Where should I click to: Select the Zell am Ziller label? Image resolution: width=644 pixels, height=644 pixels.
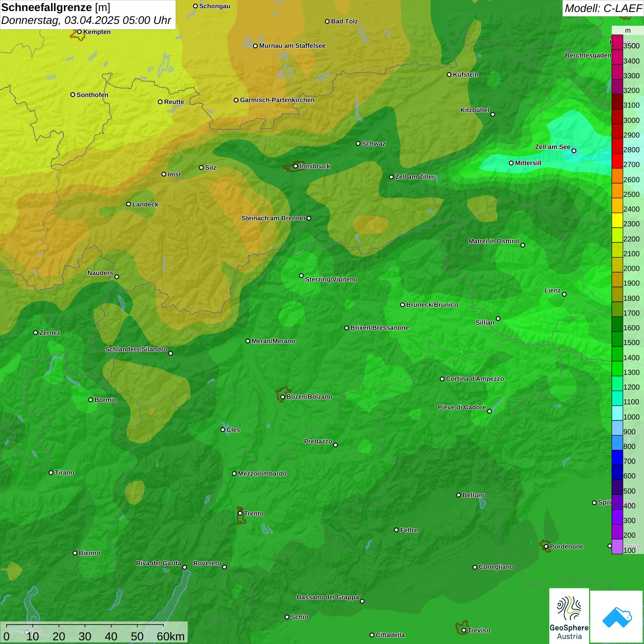point(415,177)
